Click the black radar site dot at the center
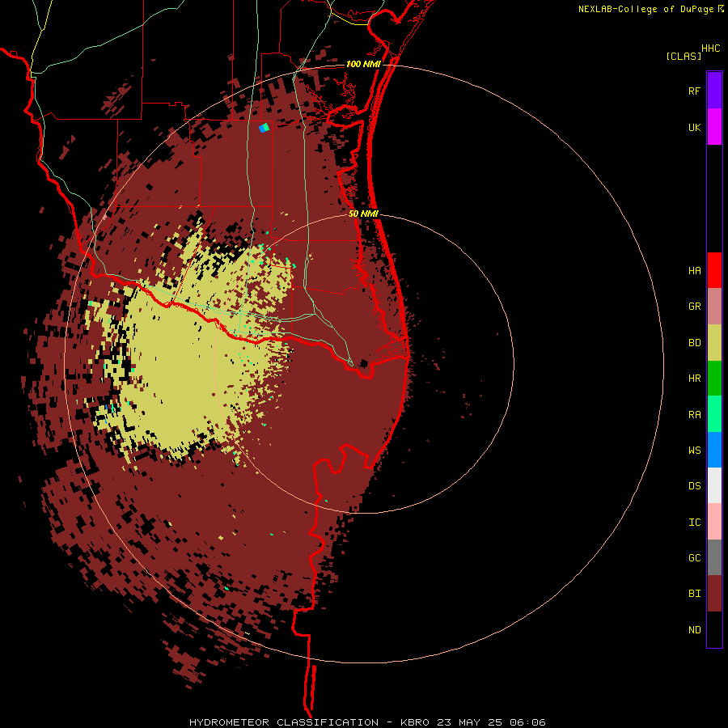This screenshot has height=728, width=728. pyautogui.click(x=363, y=363)
